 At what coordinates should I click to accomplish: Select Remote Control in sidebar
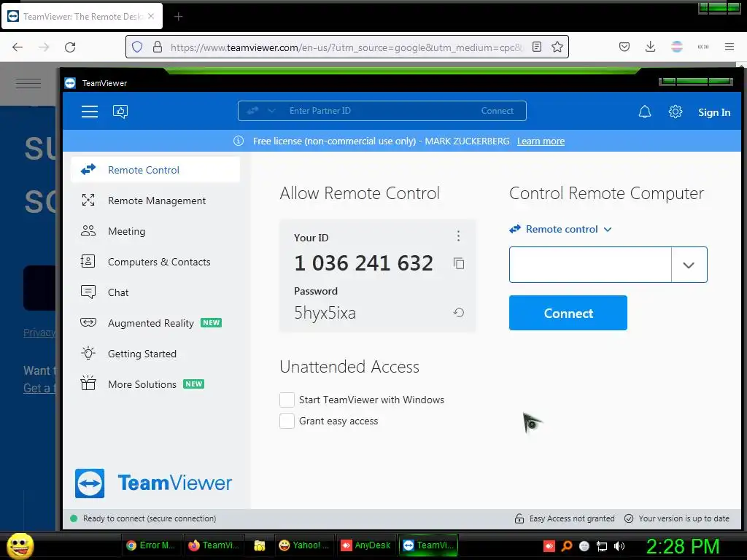(x=155, y=170)
